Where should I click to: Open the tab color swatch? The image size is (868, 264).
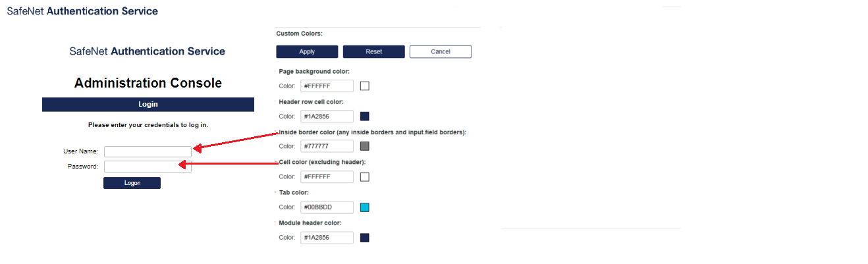[365, 207]
